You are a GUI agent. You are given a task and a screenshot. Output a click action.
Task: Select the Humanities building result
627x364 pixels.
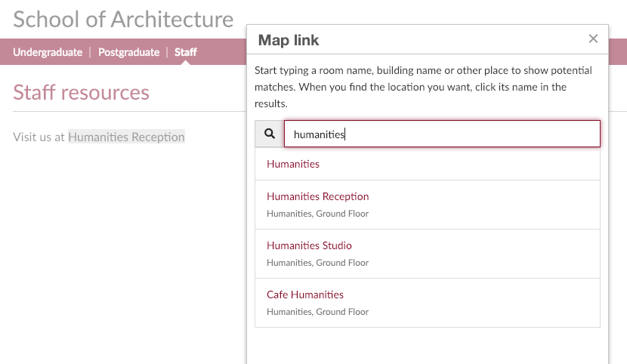click(293, 164)
